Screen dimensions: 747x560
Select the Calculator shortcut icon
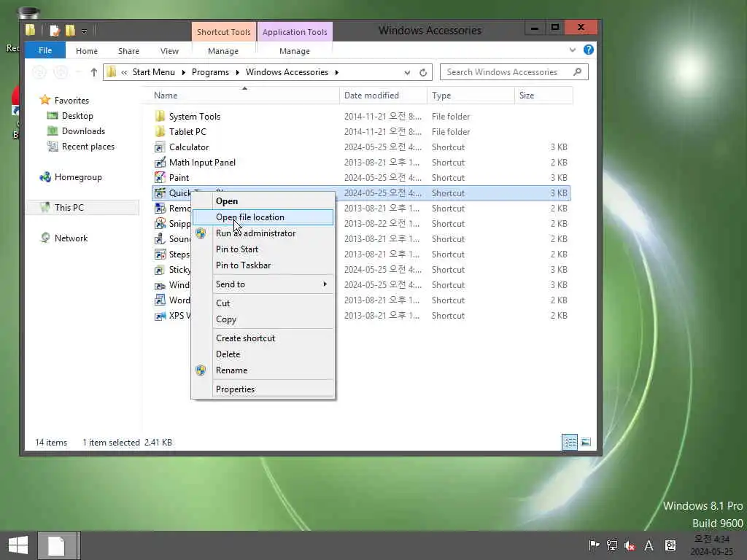pos(160,147)
